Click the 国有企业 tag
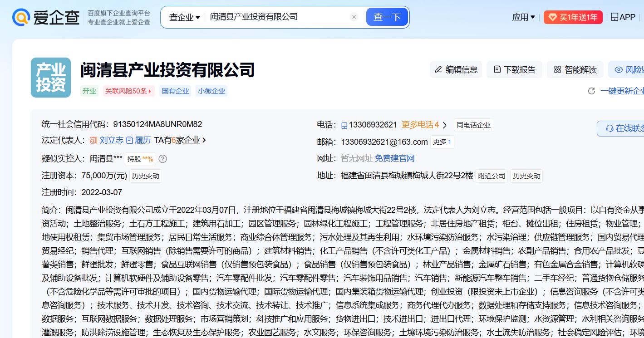This screenshot has height=338, width=644. click(176, 91)
